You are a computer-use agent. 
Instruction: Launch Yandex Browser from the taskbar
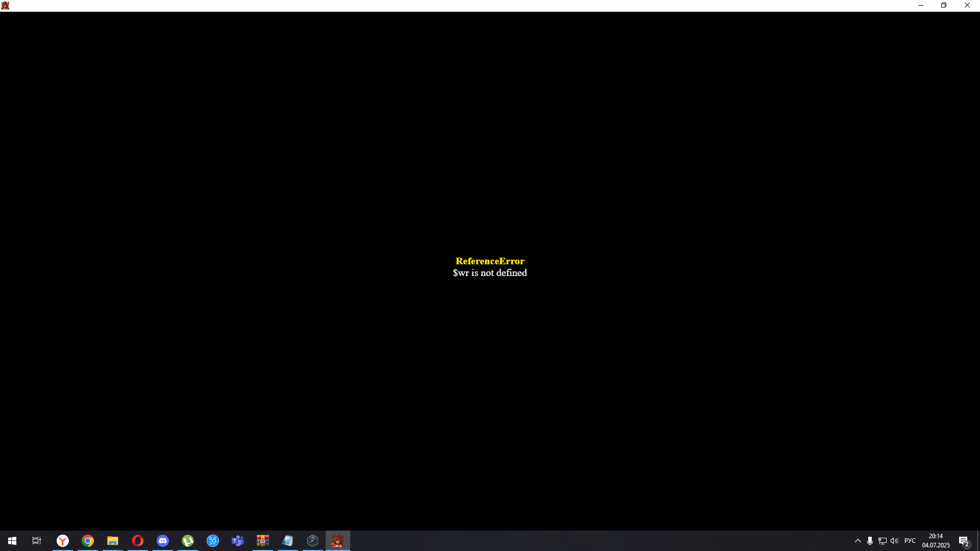63,541
